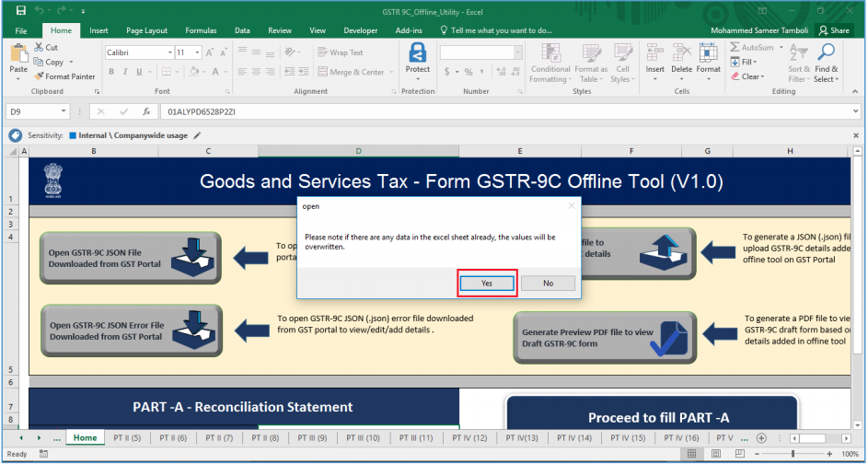Viewport: 868px width, 464px height.
Task: Click Yes in the open dialog
Action: pos(487,283)
